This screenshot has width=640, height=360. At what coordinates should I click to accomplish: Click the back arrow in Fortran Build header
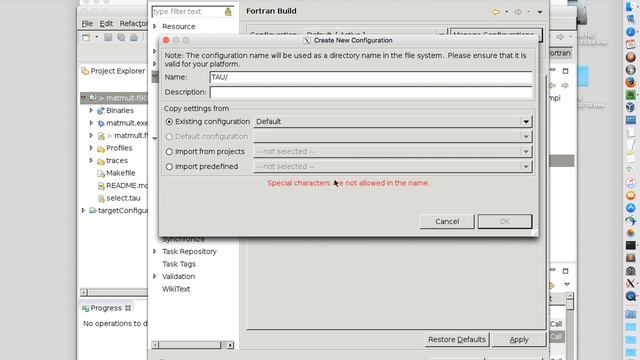click(x=496, y=12)
